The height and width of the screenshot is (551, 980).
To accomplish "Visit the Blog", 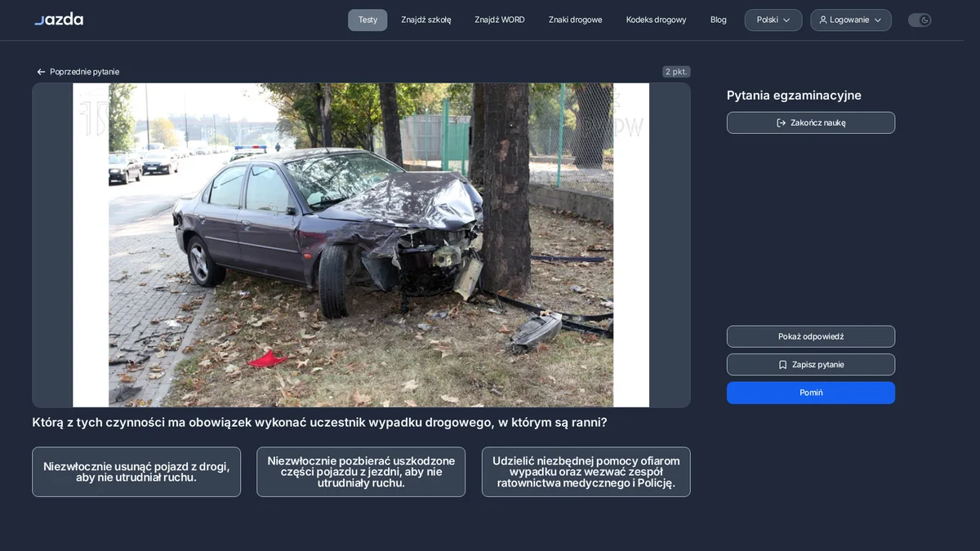I will pyautogui.click(x=719, y=20).
